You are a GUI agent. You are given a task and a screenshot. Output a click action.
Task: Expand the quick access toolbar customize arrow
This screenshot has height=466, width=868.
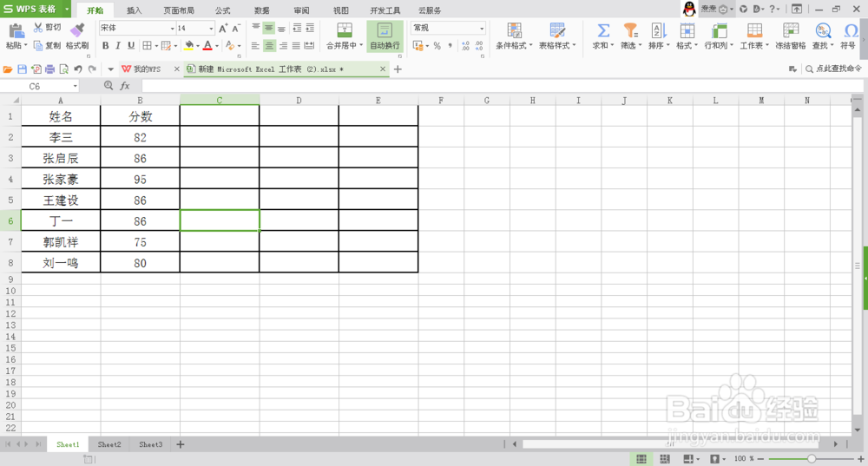pos(110,69)
